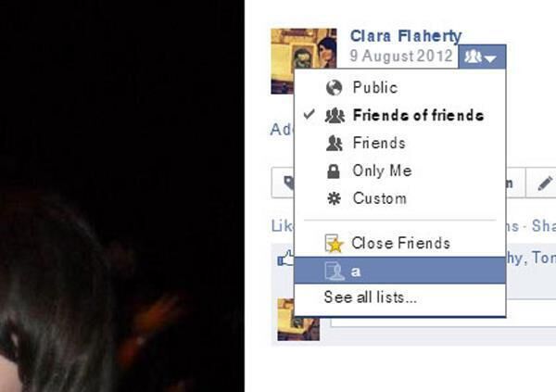
Task: Click the padlock icon for Only Me
Action: click(334, 171)
